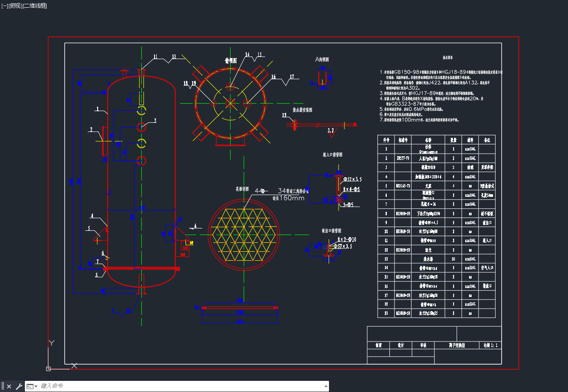Screen dimensions: 568x392
Task: Open the [二维线框] visual style menu
Action: [x=35, y=6]
